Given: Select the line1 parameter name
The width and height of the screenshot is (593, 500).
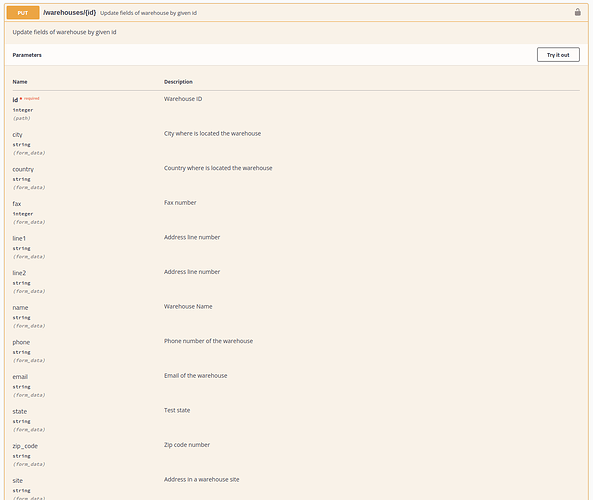Looking at the screenshot, I should [x=19, y=238].
